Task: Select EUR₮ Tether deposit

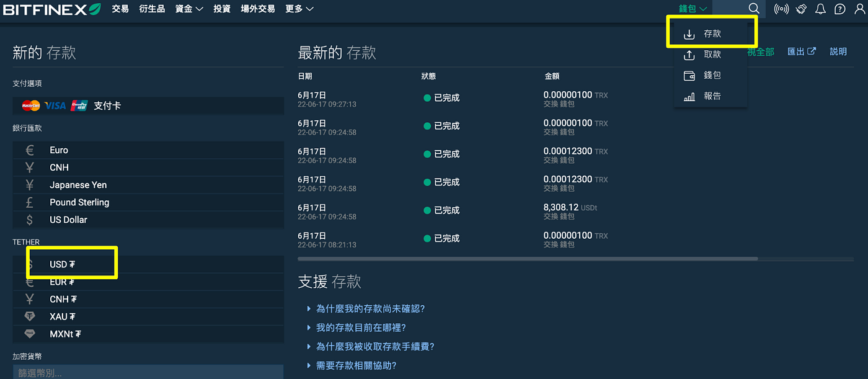Action: click(x=148, y=282)
